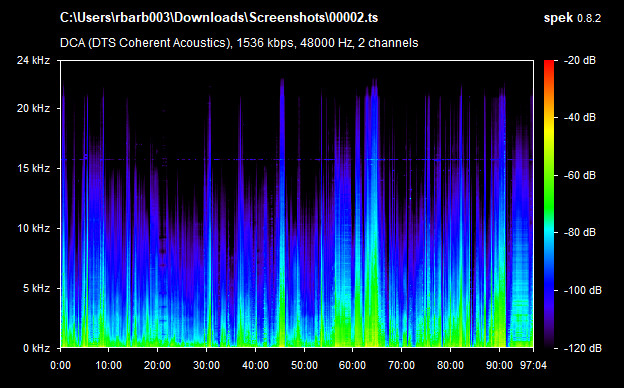Click the 30:00 time axis marker

(206, 365)
